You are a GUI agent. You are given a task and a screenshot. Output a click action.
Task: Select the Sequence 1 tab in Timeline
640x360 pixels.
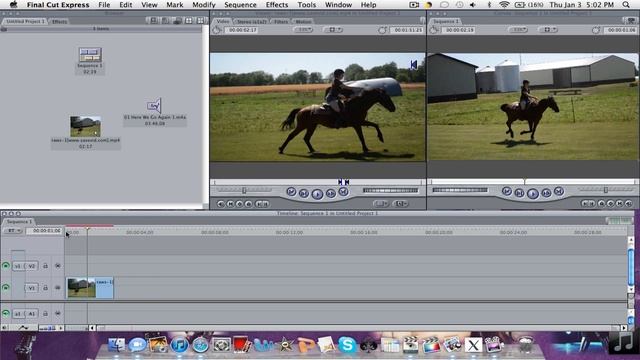point(19,222)
